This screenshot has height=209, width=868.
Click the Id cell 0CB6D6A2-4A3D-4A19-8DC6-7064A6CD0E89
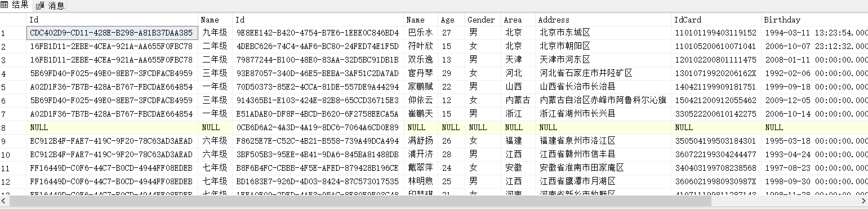pos(318,128)
